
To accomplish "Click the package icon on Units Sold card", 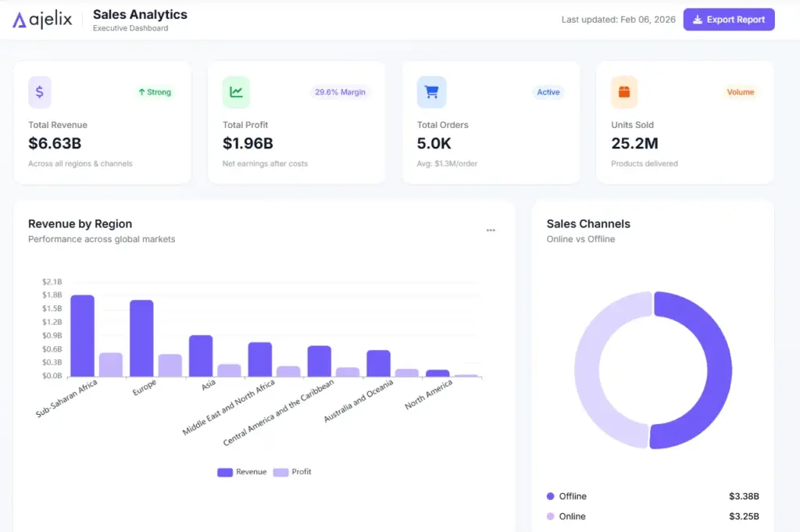I will coord(623,92).
